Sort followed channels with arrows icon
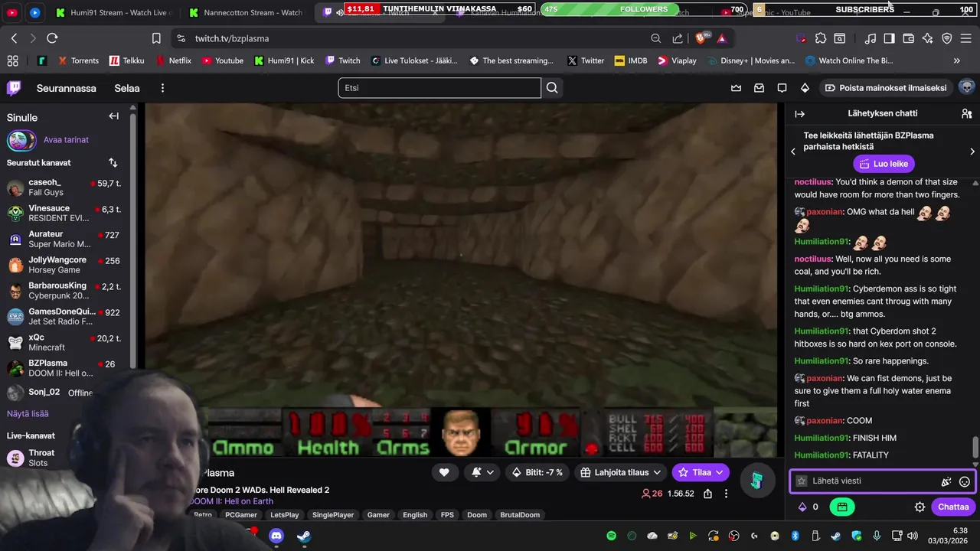The width and height of the screenshot is (980, 551). pyautogui.click(x=113, y=163)
